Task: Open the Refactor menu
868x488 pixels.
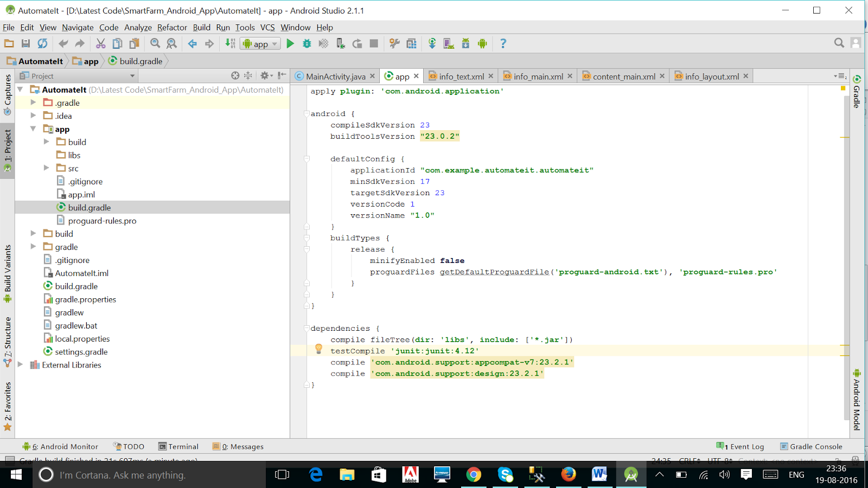Action: (x=172, y=27)
